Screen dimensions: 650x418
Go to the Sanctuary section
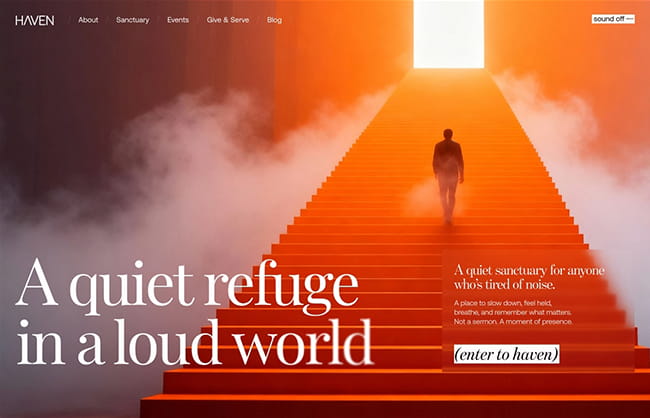point(133,20)
